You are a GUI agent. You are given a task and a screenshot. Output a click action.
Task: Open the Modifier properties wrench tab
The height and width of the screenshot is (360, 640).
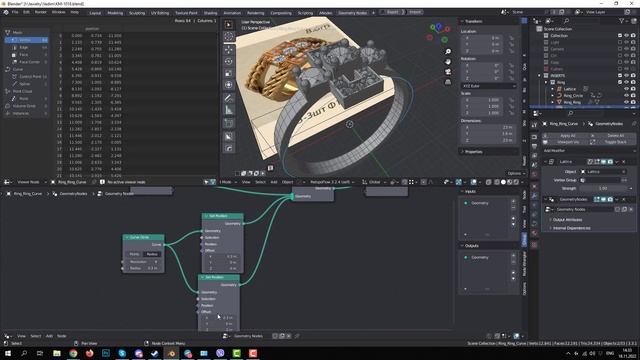[x=534, y=196]
